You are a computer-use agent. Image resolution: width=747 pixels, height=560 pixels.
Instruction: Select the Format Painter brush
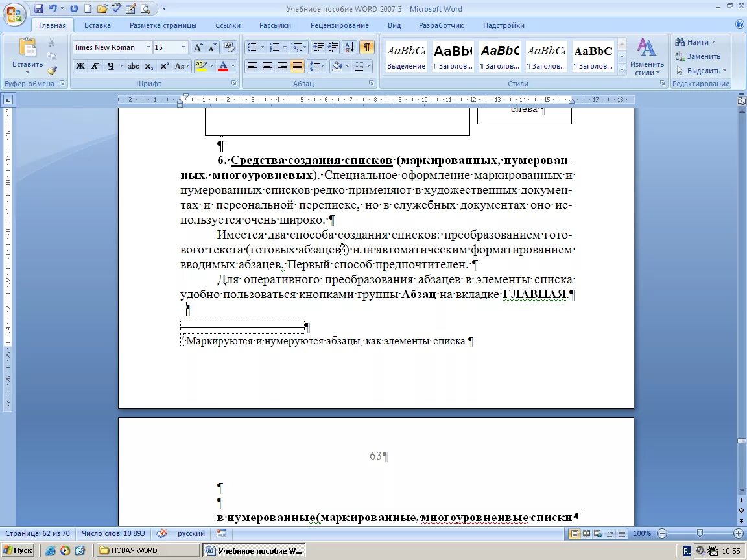click(x=51, y=71)
